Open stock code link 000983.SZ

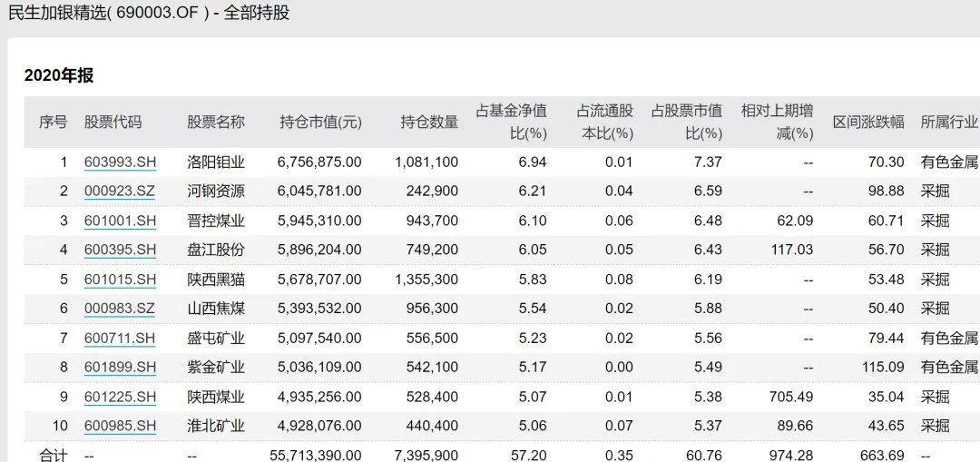coord(120,309)
